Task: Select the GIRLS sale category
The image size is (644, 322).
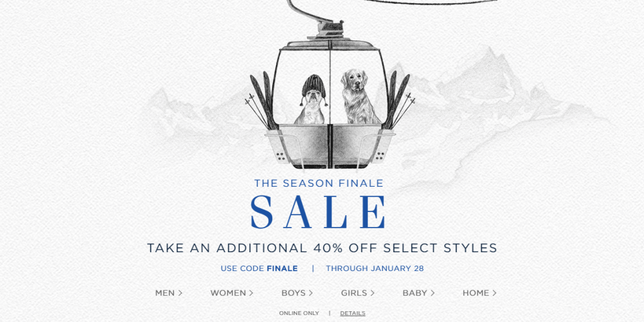Action: coord(358,293)
